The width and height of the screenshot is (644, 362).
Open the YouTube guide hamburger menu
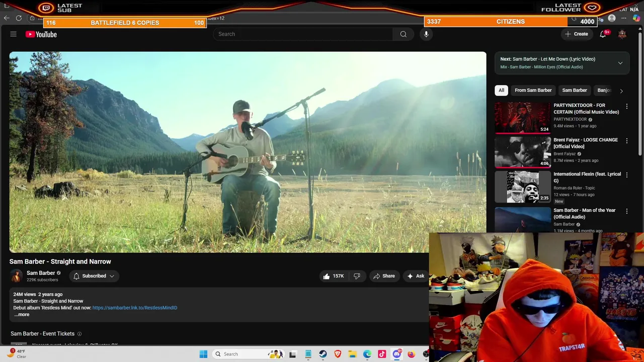pyautogui.click(x=14, y=34)
